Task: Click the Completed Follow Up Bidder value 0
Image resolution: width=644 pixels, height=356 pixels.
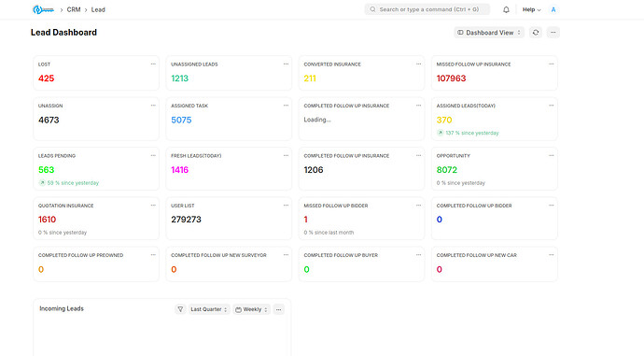Action: (x=439, y=220)
